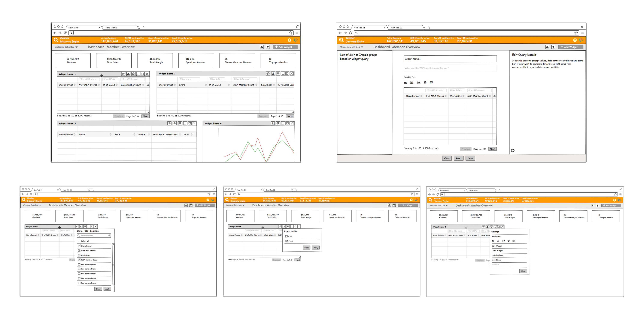644x316 pixels.
Task: Select View Query in Settings popup
Action: click(x=496, y=260)
